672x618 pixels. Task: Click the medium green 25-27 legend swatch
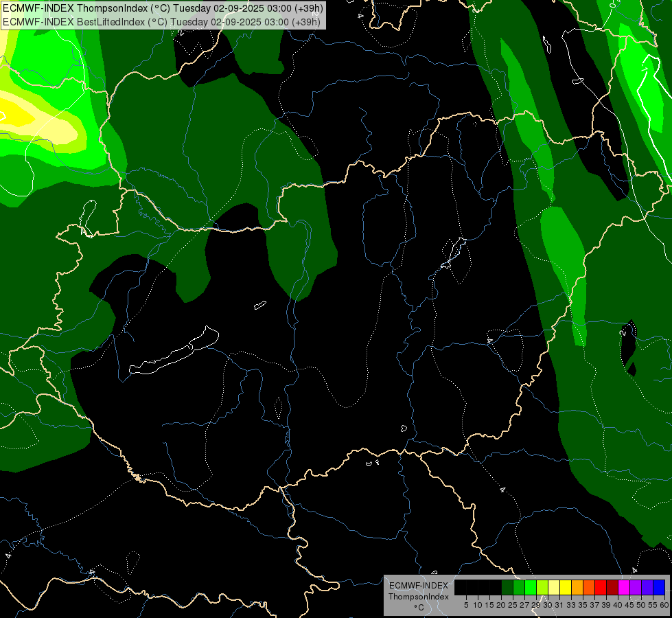tap(519, 587)
